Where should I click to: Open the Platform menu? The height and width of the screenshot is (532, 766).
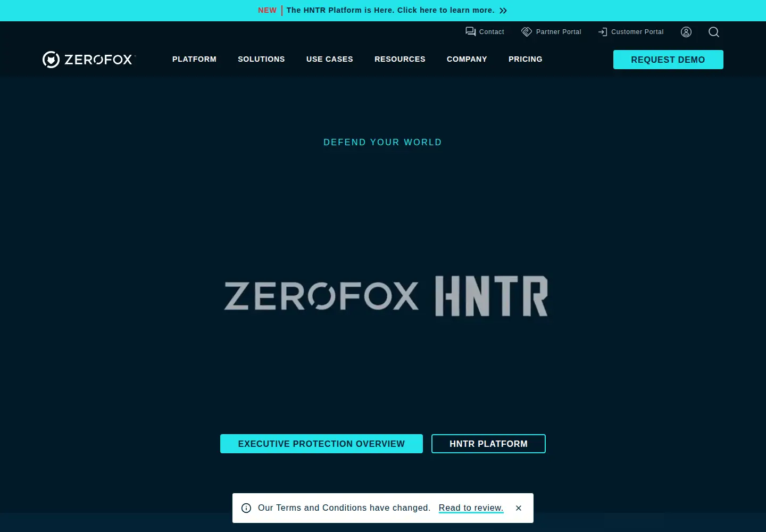[194, 59]
